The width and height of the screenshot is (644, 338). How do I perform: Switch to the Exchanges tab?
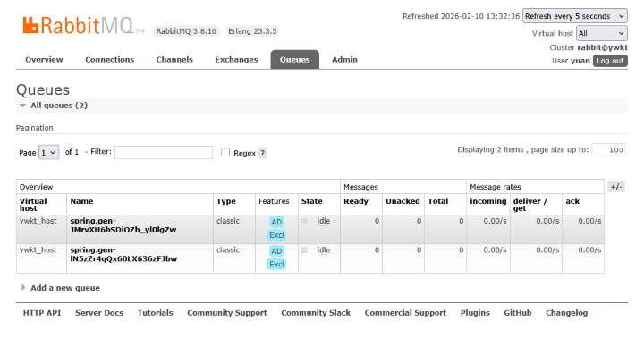(x=236, y=60)
